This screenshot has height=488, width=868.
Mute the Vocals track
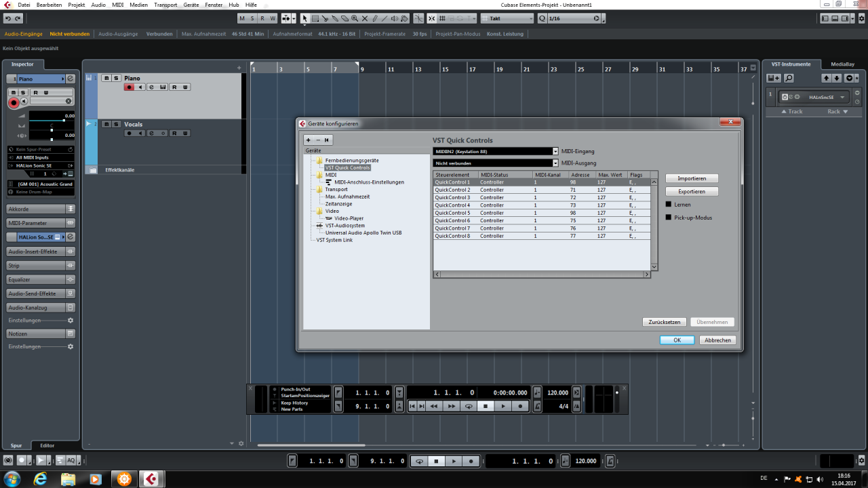[x=106, y=124]
